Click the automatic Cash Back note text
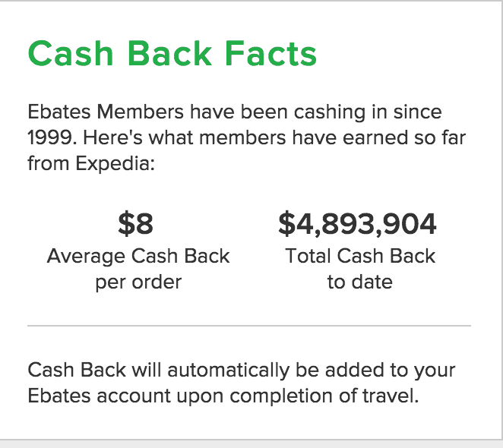This screenshot has height=448, width=503. coord(241,383)
